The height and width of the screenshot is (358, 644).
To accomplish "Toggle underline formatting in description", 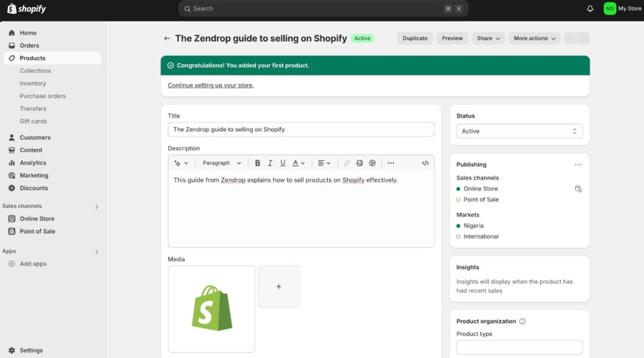I will pyautogui.click(x=282, y=163).
